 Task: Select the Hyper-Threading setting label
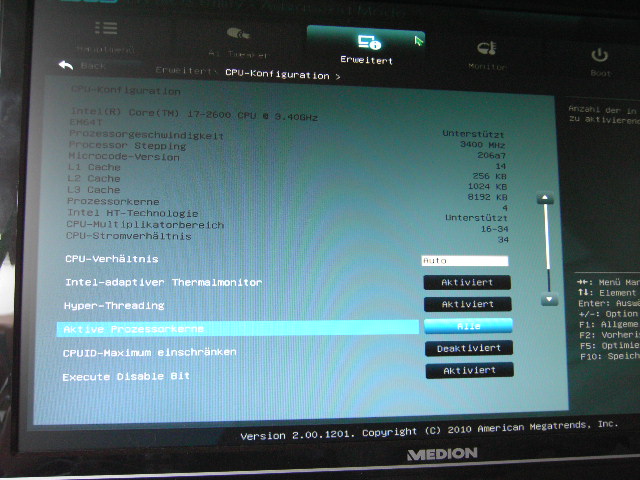(x=114, y=306)
